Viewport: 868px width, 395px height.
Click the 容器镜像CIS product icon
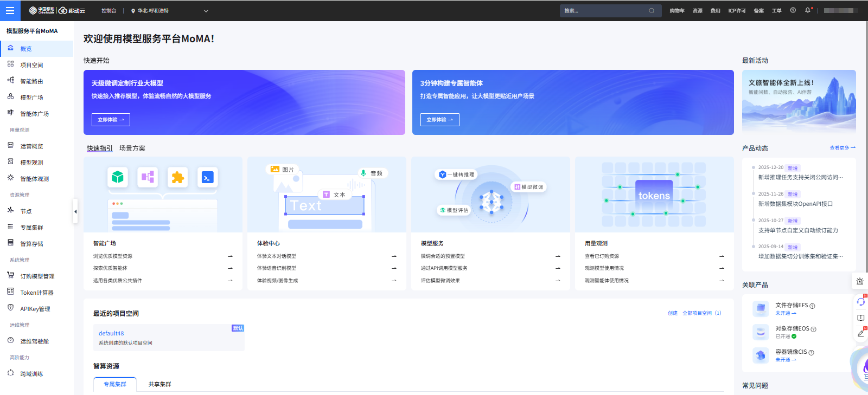(x=761, y=355)
